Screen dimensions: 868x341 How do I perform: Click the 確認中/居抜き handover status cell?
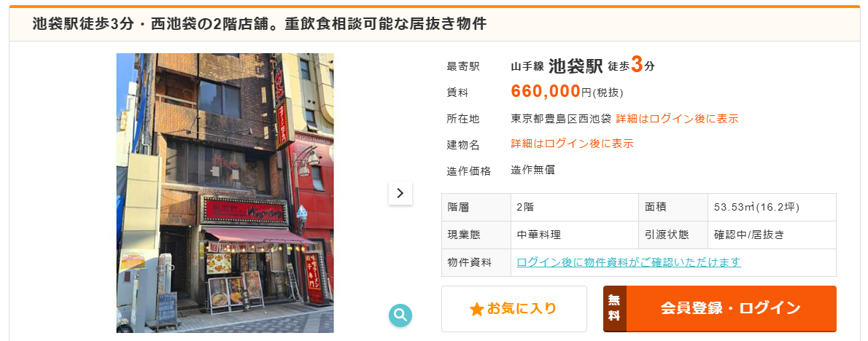772,235
